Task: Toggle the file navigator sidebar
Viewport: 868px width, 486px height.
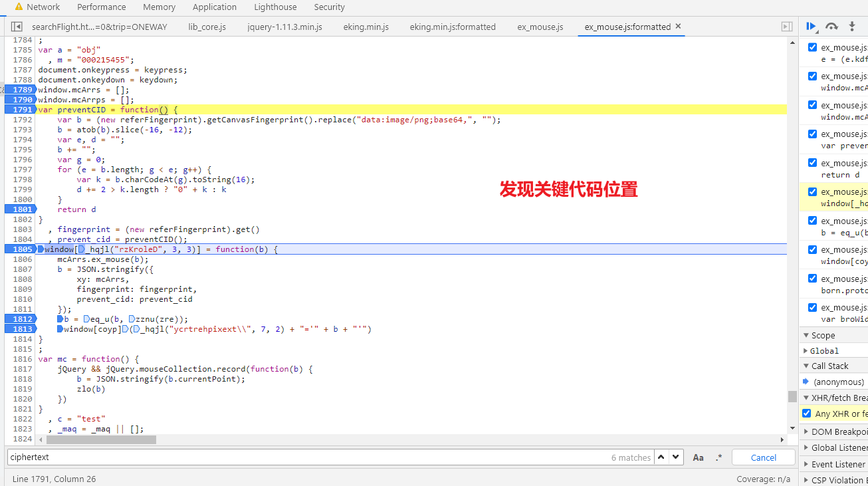Action: (17, 27)
